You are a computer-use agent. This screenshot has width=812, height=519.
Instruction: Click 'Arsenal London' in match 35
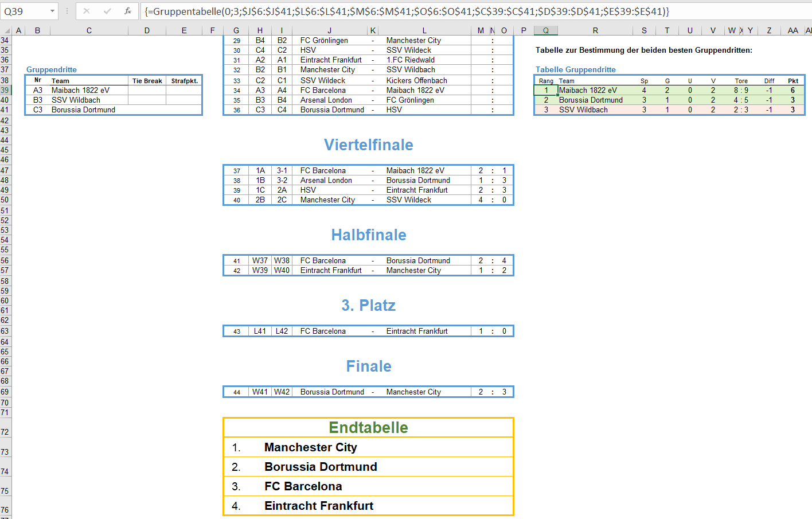pyautogui.click(x=326, y=100)
